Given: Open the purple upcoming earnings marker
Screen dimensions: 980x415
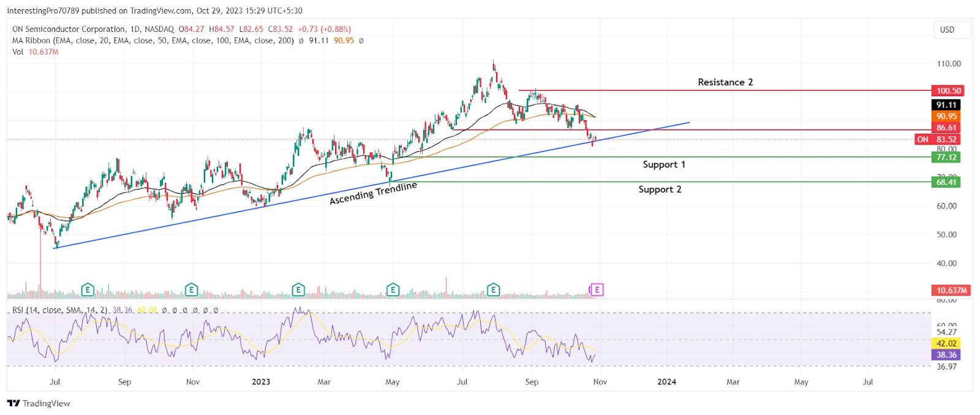Looking at the screenshot, I should [x=597, y=289].
